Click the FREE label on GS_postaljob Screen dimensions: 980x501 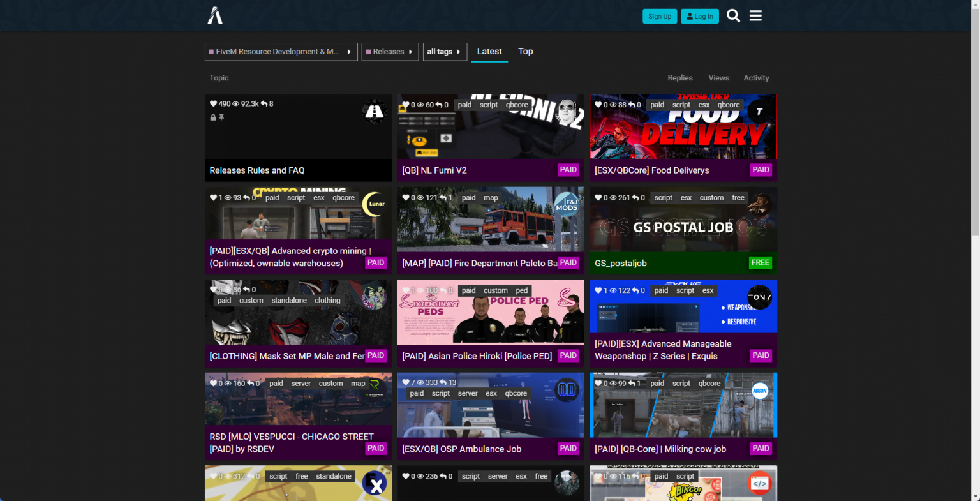(x=761, y=262)
